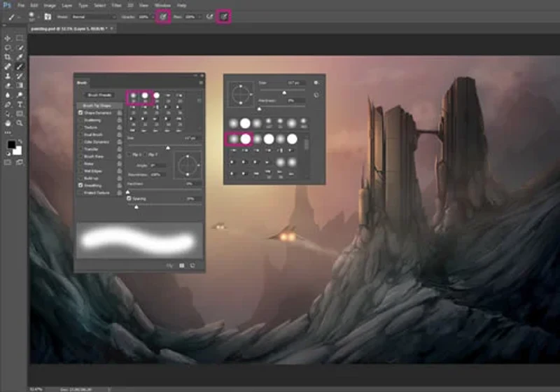This screenshot has height=392, width=560.
Task: Open the Opacity slider dropdown arrow
Action: click(x=153, y=17)
